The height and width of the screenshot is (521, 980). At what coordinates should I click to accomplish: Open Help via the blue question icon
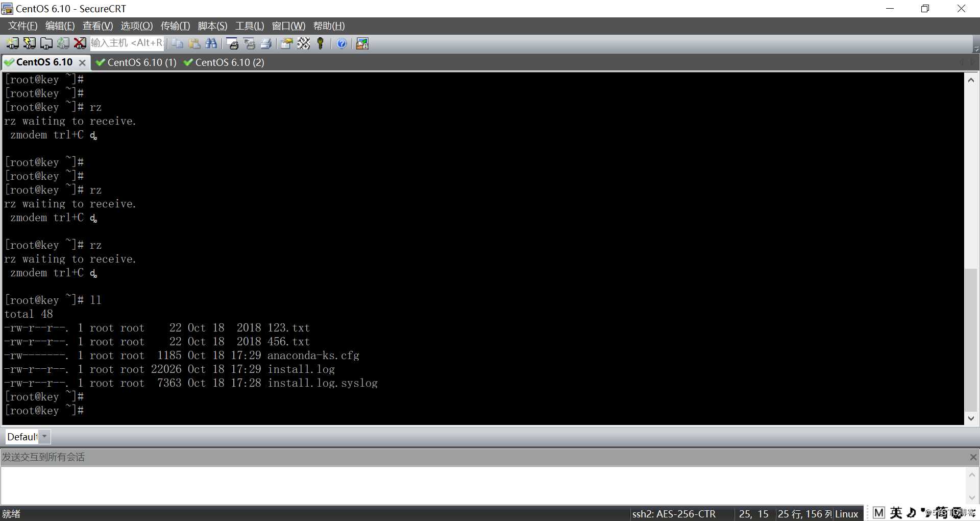(341, 43)
